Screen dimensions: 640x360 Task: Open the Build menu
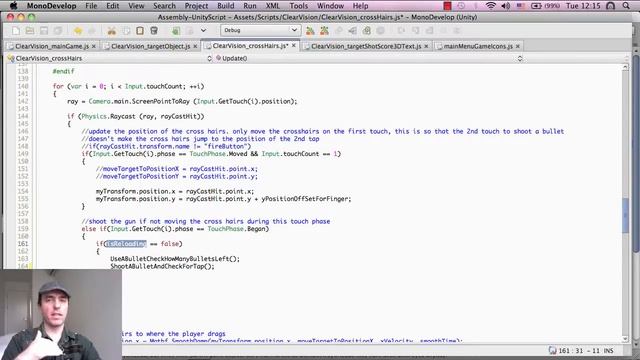226,6
